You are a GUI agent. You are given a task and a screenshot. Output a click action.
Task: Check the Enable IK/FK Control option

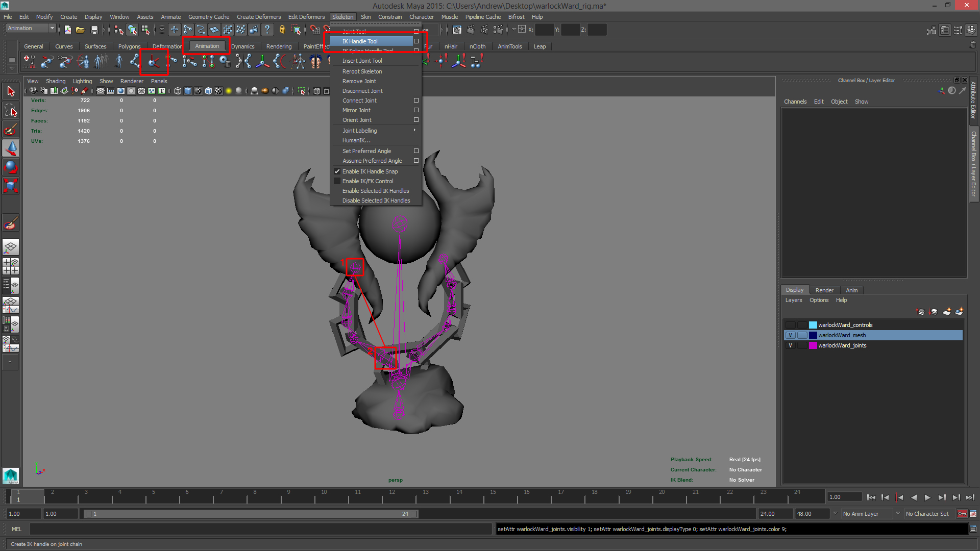point(337,181)
